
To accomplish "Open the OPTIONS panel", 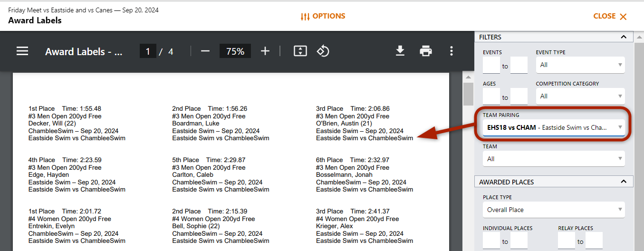I will coord(323,16).
